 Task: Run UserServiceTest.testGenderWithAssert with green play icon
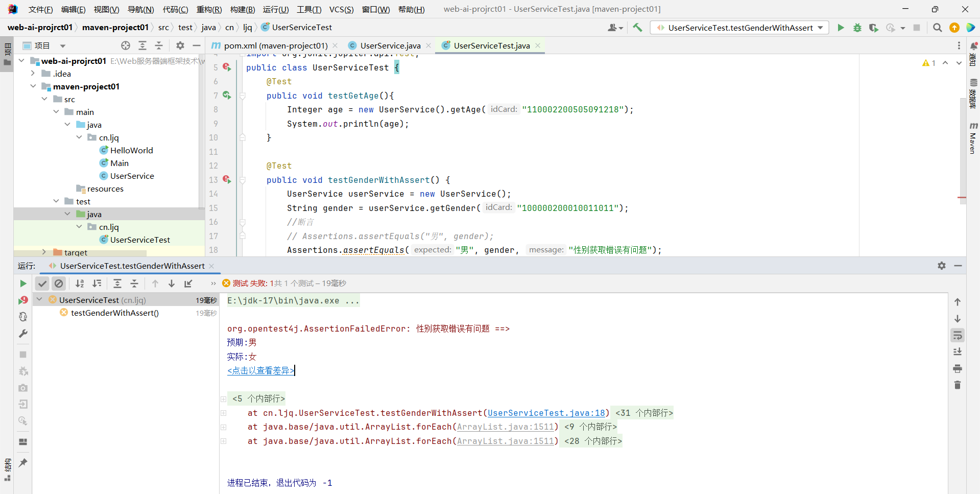click(841, 28)
